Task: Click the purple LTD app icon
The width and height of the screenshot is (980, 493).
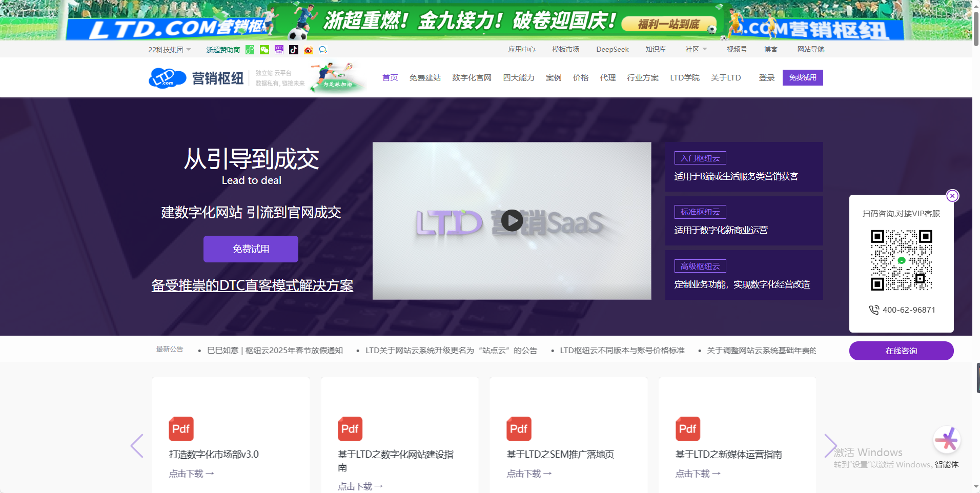Action: pyautogui.click(x=279, y=50)
